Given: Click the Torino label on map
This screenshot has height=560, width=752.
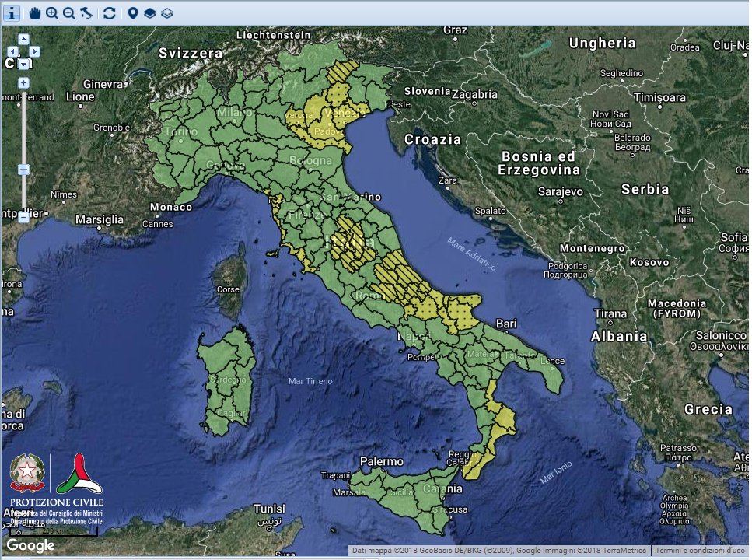Looking at the screenshot, I should (x=180, y=131).
